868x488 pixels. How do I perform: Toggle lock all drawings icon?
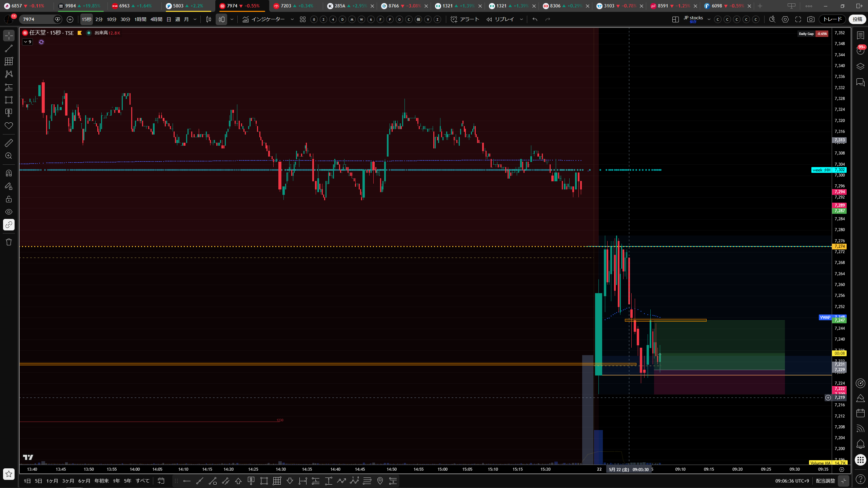9,199
